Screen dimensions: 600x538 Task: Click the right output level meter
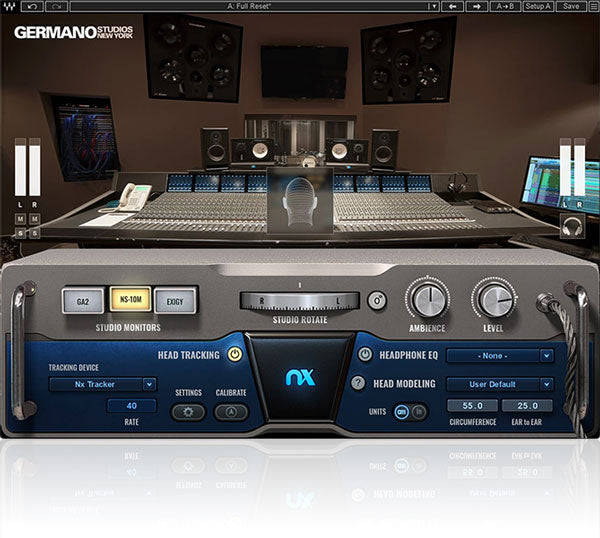[x=579, y=167]
